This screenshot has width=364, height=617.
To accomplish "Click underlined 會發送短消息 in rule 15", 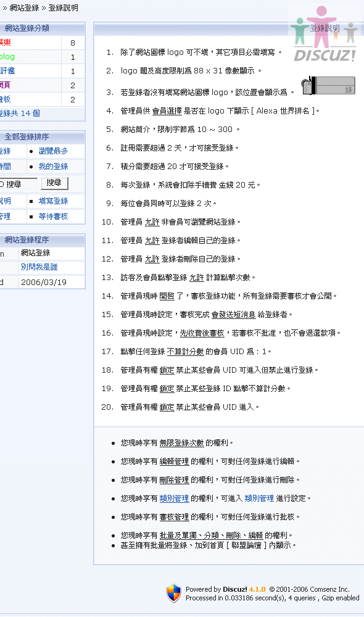I will 233,315.
